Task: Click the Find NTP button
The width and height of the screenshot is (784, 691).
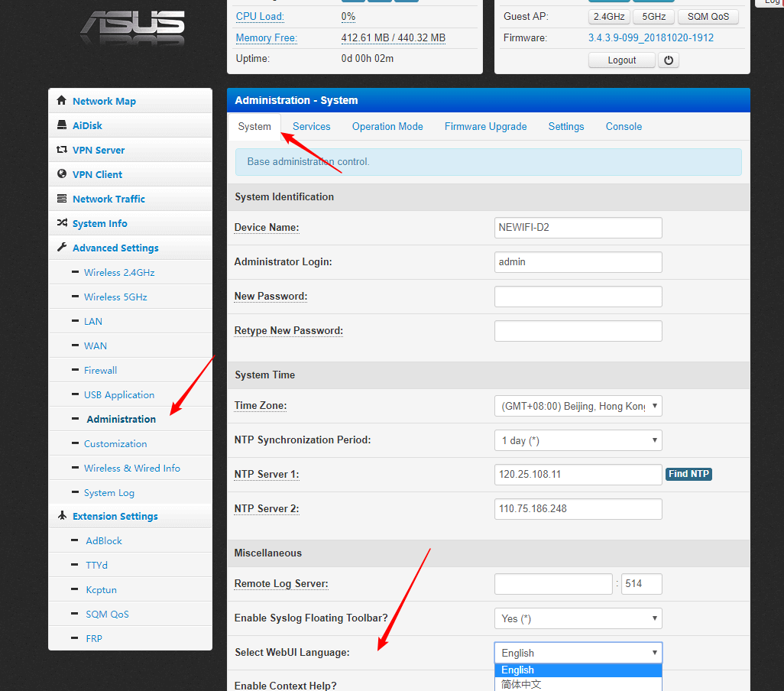Action: click(688, 474)
